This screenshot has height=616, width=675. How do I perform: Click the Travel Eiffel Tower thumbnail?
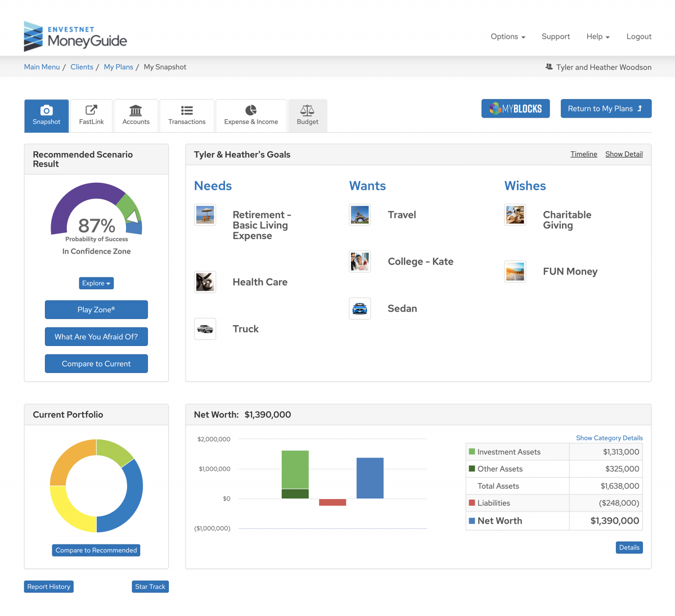tap(359, 214)
